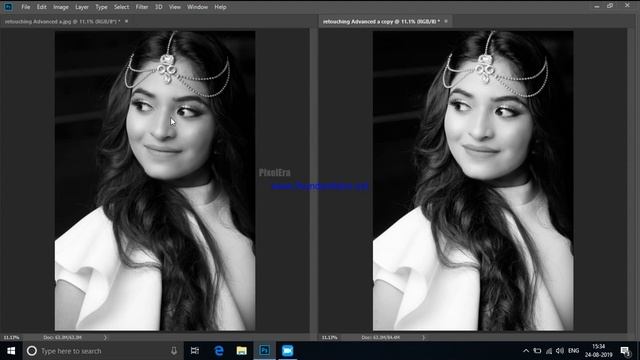Click the left document's zoom percentage field
The width and height of the screenshot is (640, 360).
click(11, 338)
